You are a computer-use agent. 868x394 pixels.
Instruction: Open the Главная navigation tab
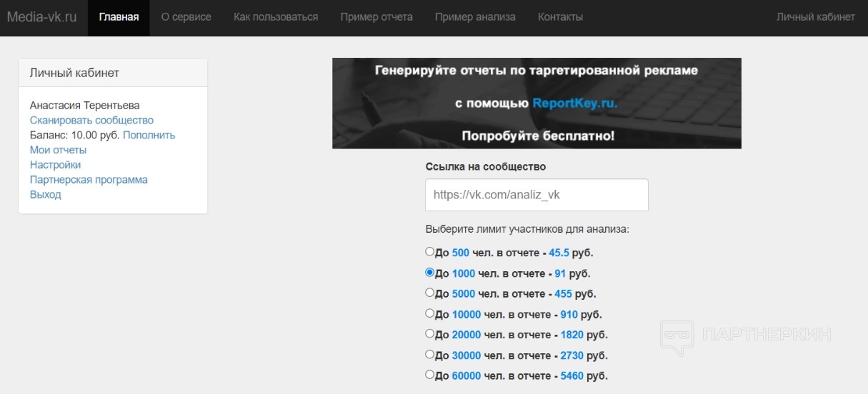(x=119, y=17)
